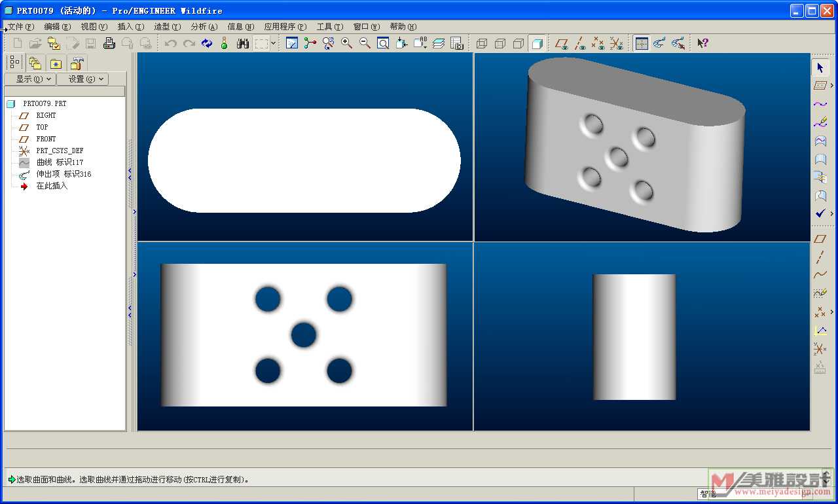Toggle datum planes display

coord(562,43)
